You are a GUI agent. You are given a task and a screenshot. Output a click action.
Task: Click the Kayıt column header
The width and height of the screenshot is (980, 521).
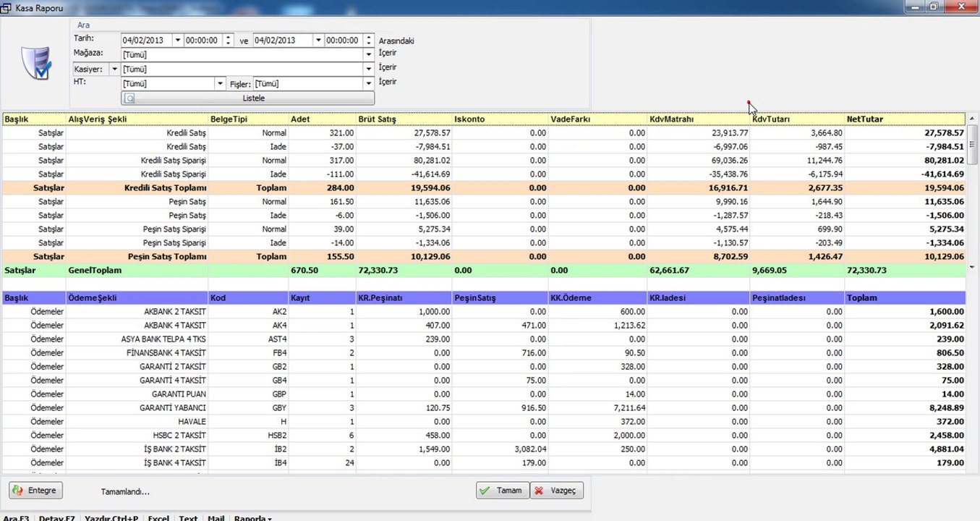pos(322,297)
